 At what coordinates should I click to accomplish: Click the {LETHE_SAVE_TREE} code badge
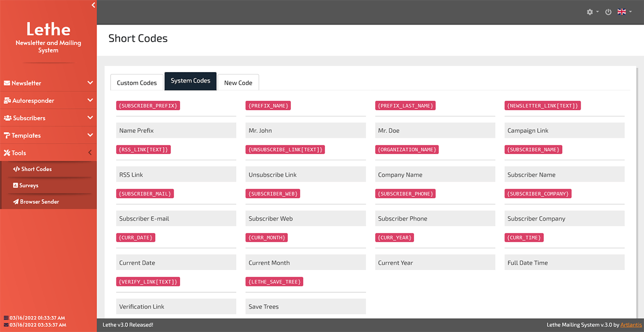coord(274,282)
